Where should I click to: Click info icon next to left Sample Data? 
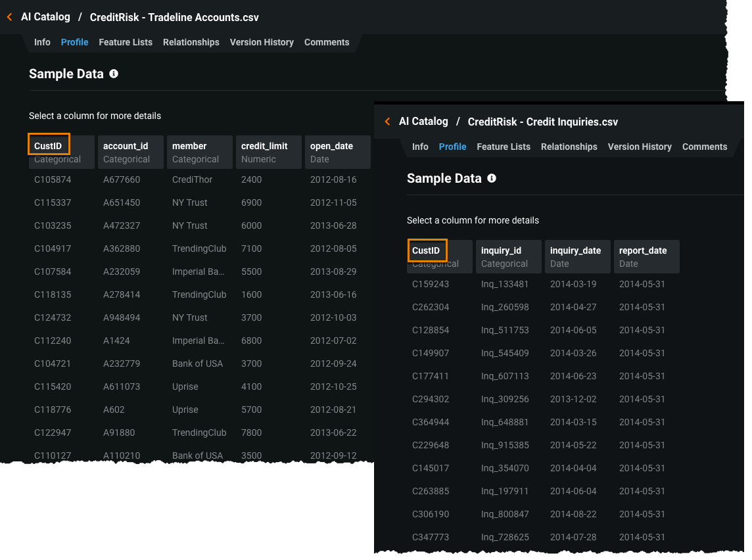pyautogui.click(x=114, y=74)
